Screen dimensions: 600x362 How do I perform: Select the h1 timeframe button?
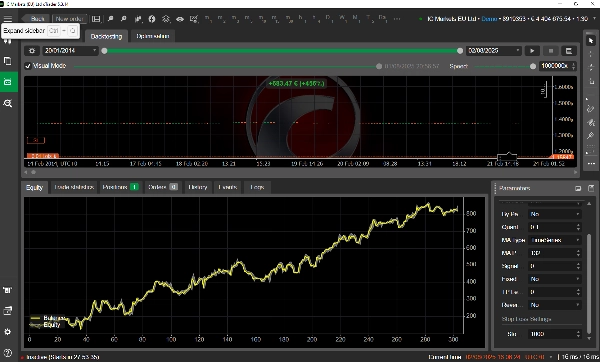[302, 18]
